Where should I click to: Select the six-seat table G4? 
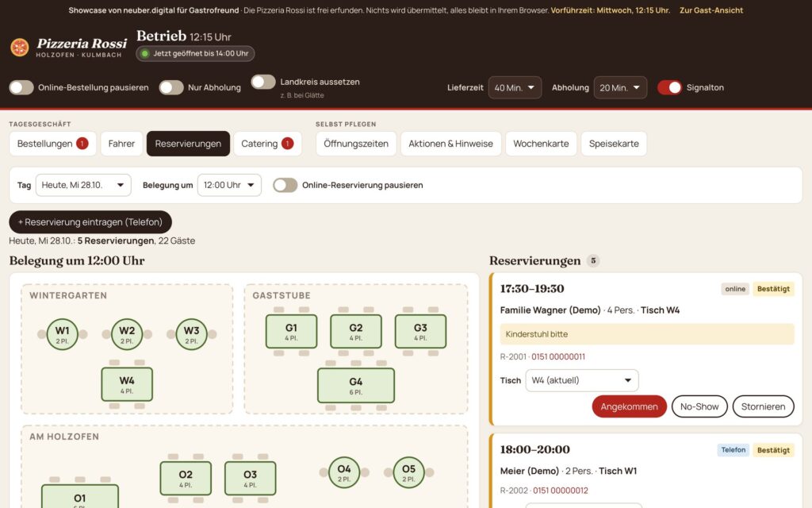[356, 385]
